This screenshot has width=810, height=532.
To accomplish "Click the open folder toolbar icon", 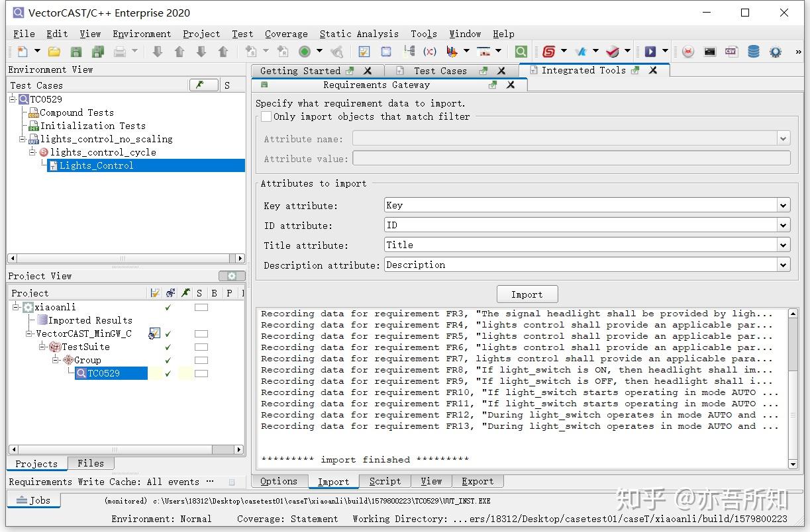I will 54,52.
